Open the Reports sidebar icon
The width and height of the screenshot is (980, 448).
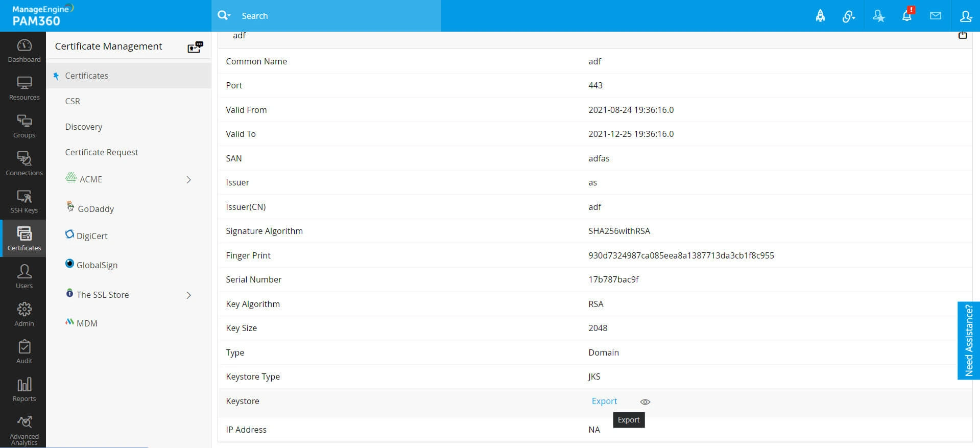[24, 390]
